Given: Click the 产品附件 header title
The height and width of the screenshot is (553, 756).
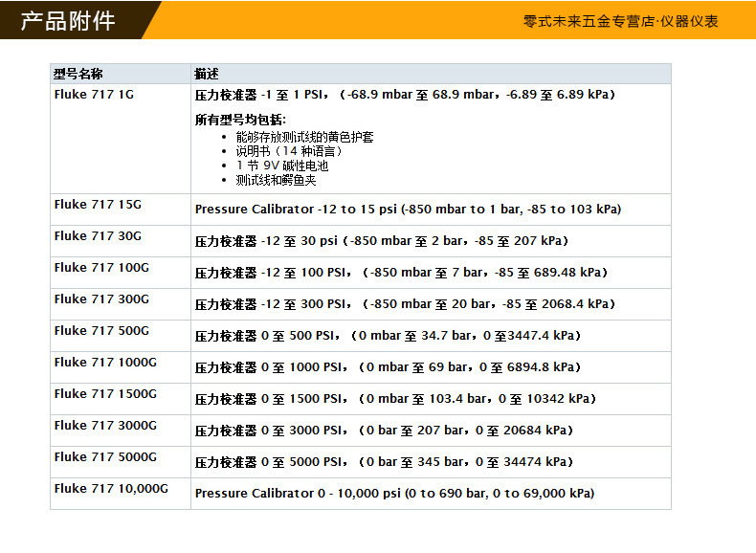Looking at the screenshot, I should point(68,21).
